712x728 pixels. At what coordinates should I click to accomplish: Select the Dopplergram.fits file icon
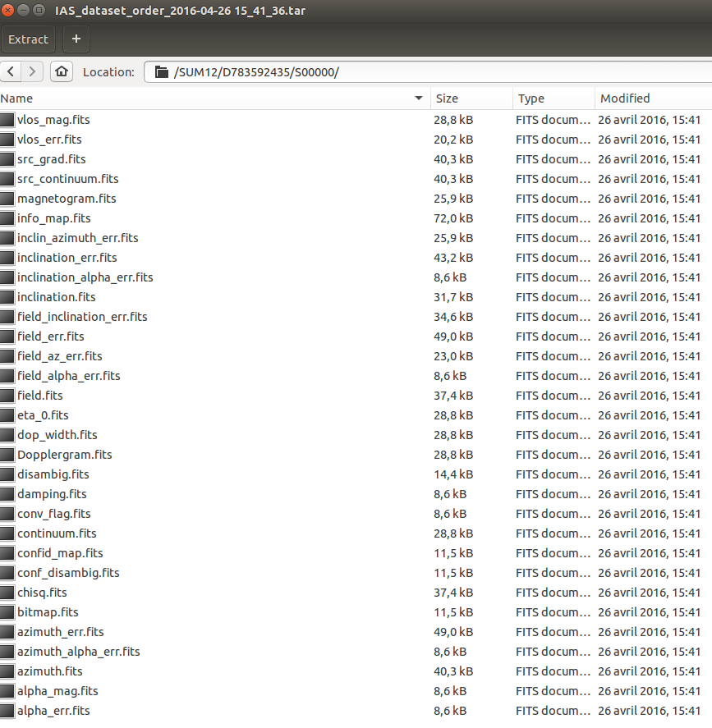tap(7, 455)
